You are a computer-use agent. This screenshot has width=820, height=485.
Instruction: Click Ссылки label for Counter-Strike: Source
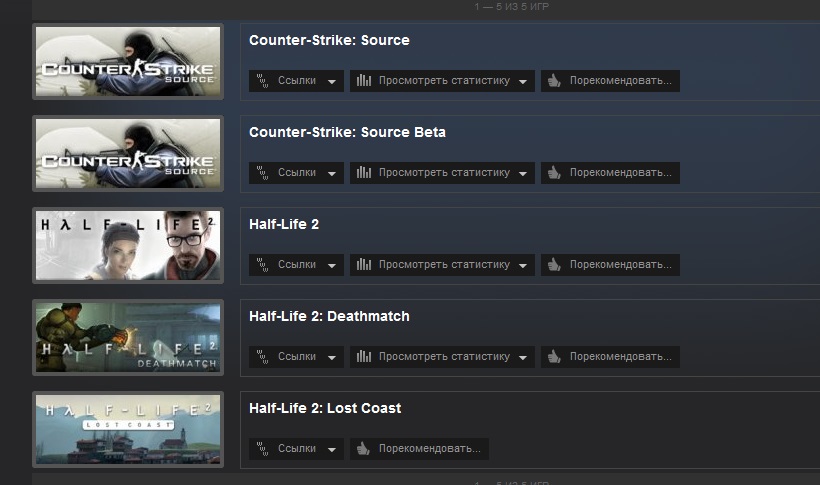297,81
